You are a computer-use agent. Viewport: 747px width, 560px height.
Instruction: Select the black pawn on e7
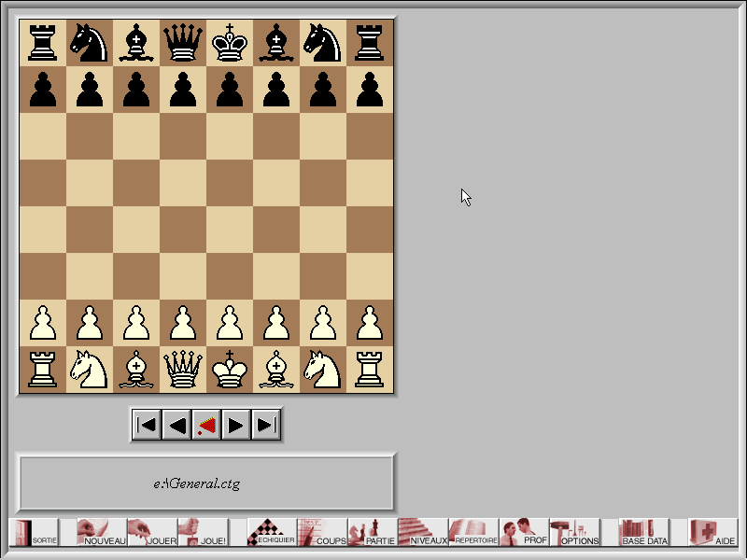(230, 90)
